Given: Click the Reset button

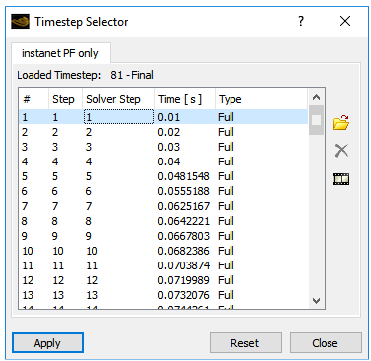Looking at the screenshot, I should (246, 342).
